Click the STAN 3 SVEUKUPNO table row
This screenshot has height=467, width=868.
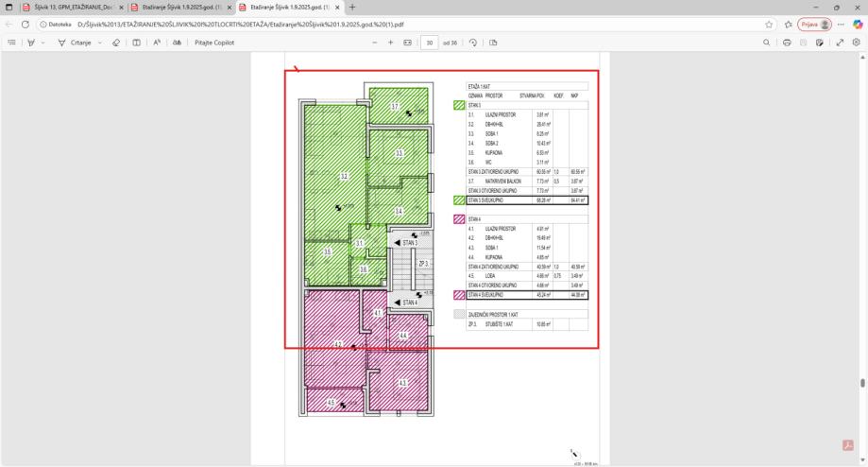click(x=528, y=200)
